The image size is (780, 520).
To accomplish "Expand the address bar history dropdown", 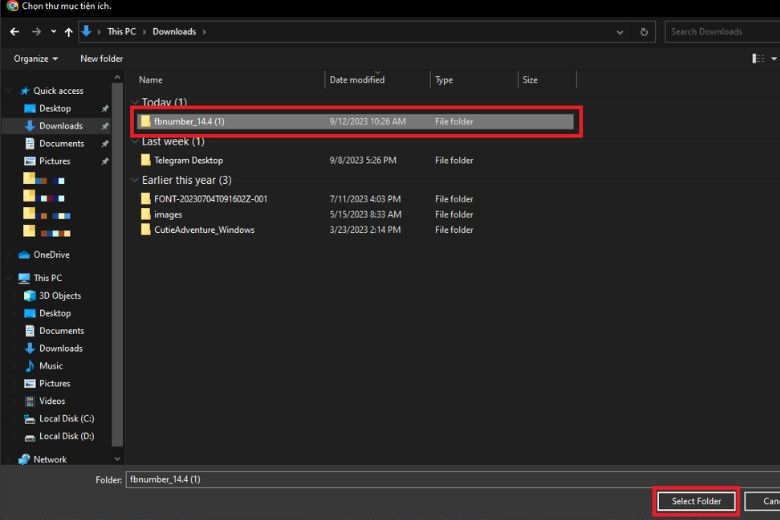I will coord(621,32).
